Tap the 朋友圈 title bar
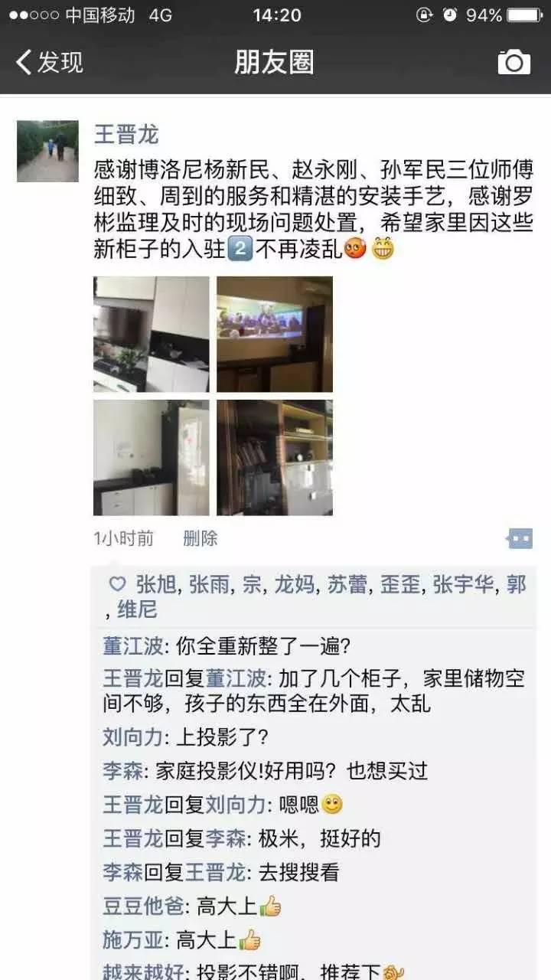Screen dimensions: 551x980 pyautogui.click(x=274, y=62)
